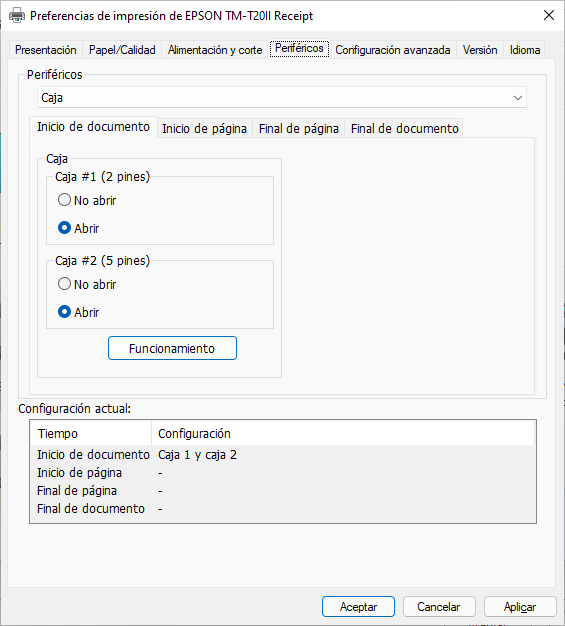Switch to the Idioma tab
The image size is (565, 626).
click(x=525, y=50)
